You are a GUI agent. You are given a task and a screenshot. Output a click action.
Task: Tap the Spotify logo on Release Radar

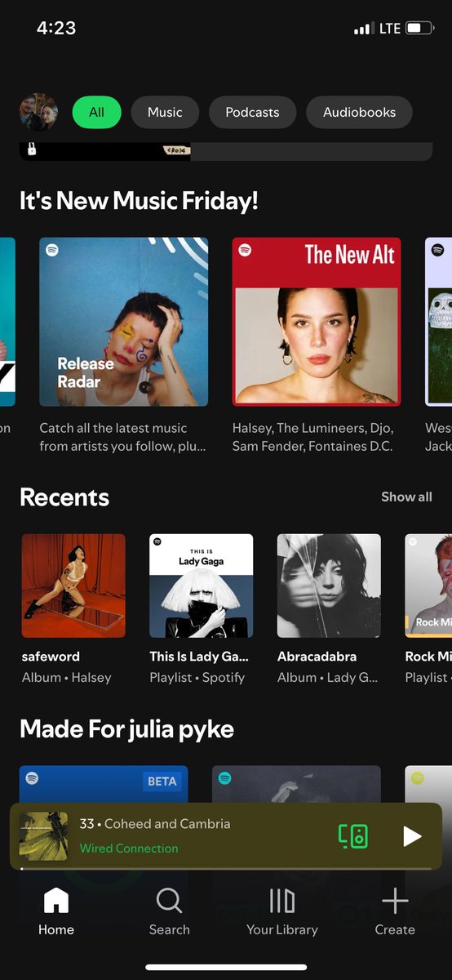pos(52,250)
